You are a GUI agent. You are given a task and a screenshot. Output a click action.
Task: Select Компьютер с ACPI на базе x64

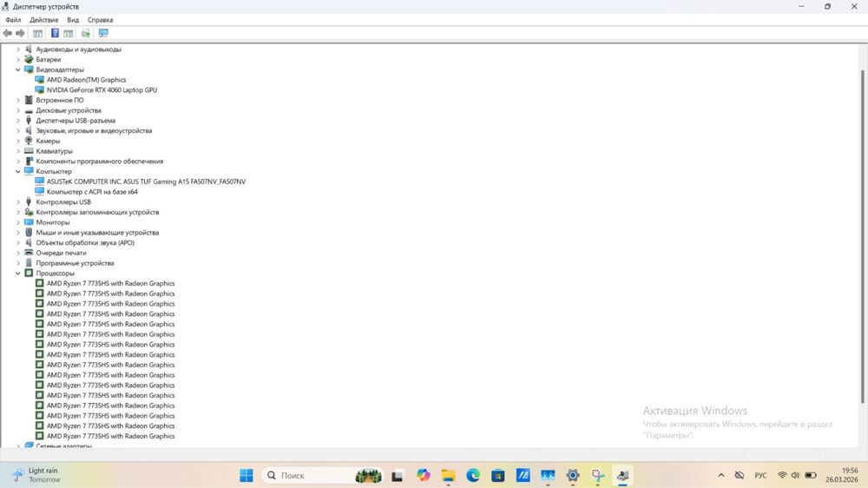point(92,192)
